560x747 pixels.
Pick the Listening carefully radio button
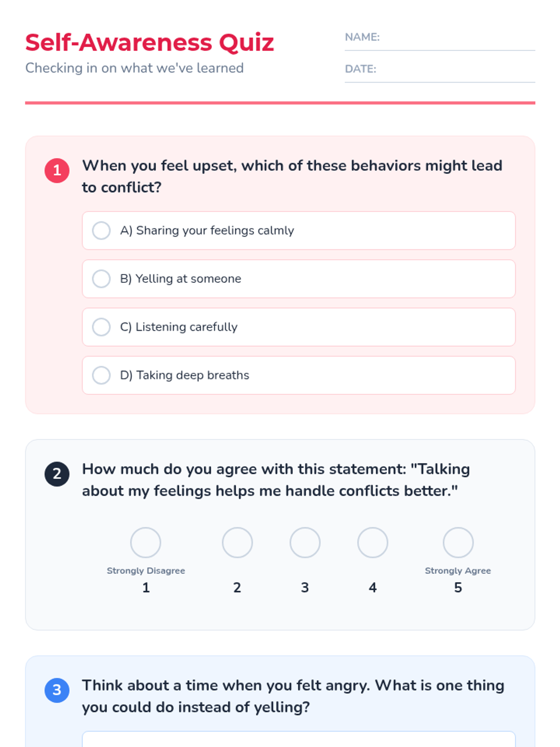(101, 327)
